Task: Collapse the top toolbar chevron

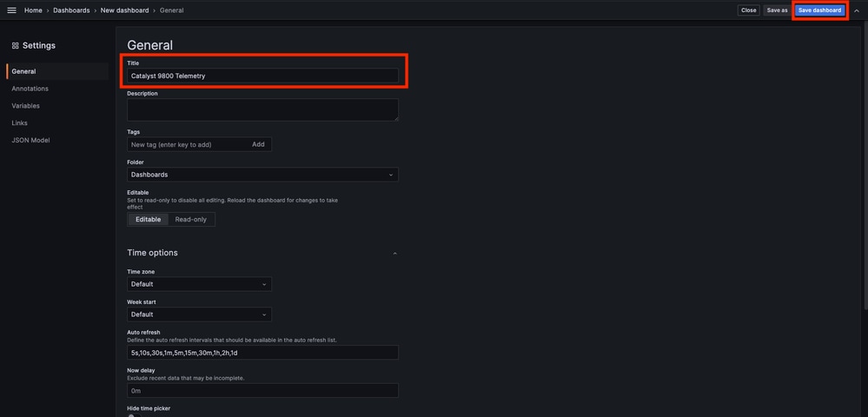Action: [857, 10]
